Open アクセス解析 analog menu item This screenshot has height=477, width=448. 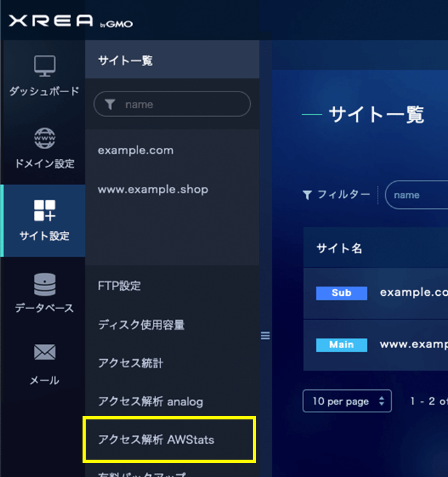click(150, 401)
